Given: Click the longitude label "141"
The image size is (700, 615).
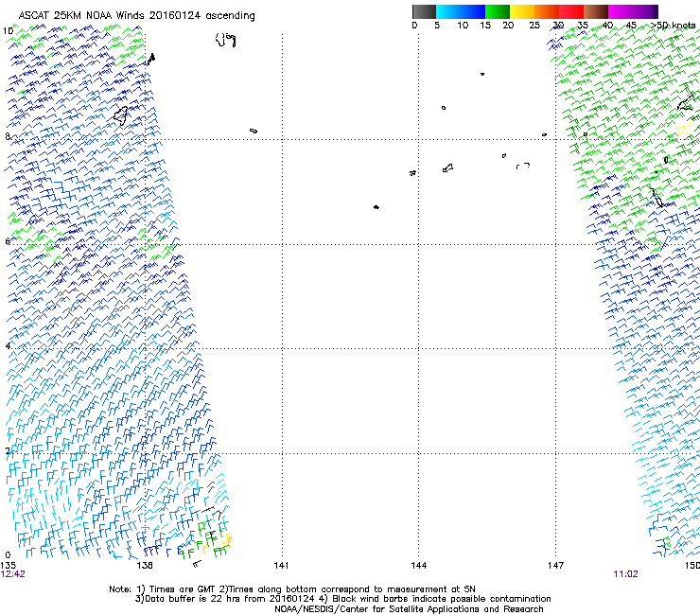Looking at the screenshot, I should (x=281, y=566).
